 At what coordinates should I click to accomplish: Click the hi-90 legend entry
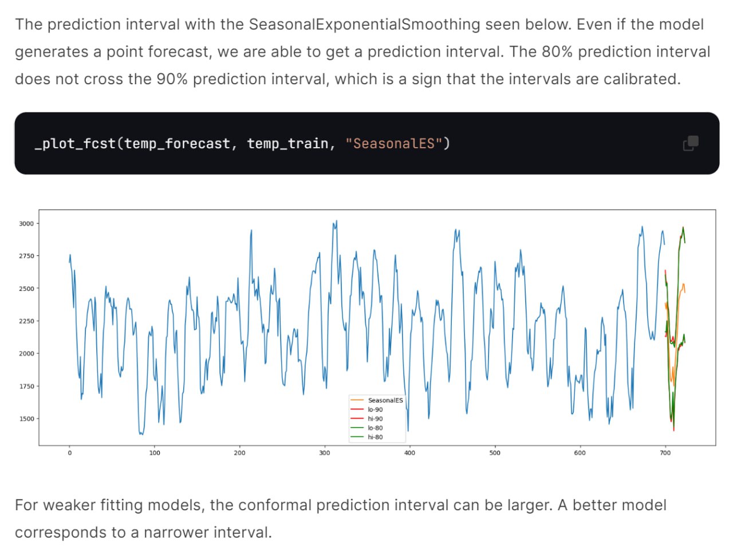[x=375, y=419]
